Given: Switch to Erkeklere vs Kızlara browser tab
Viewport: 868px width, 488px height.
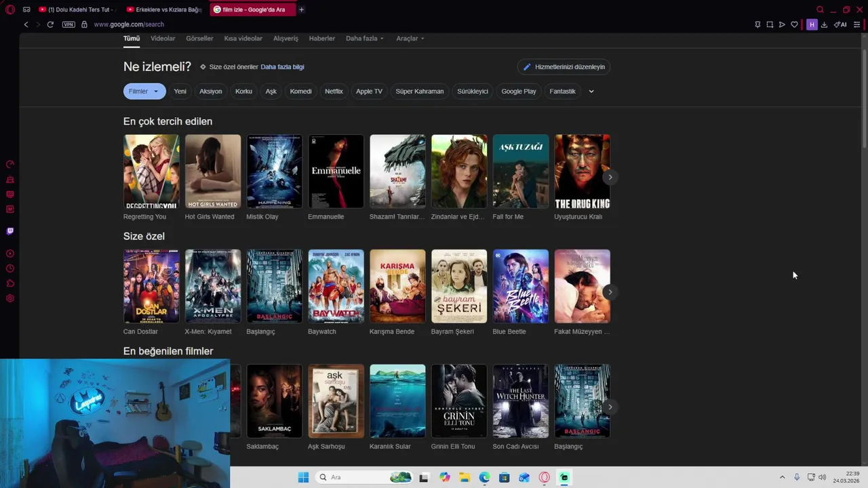Looking at the screenshot, I should click(x=163, y=9).
